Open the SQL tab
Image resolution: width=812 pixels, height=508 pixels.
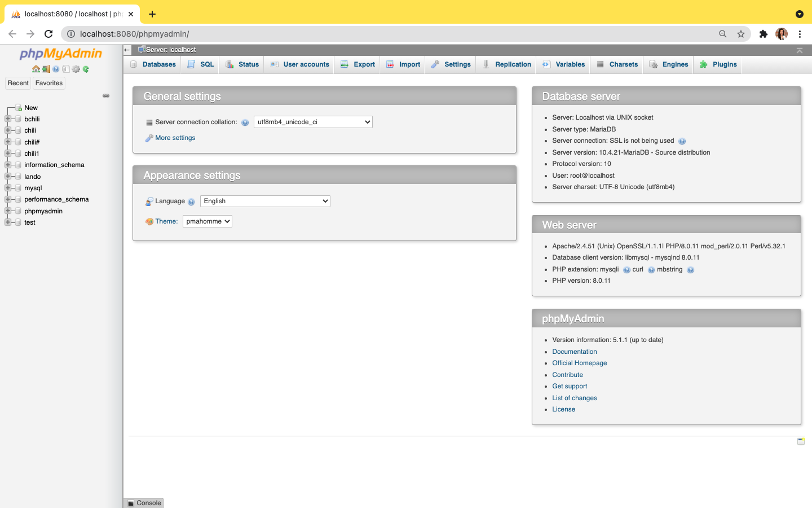(x=201, y=64)
